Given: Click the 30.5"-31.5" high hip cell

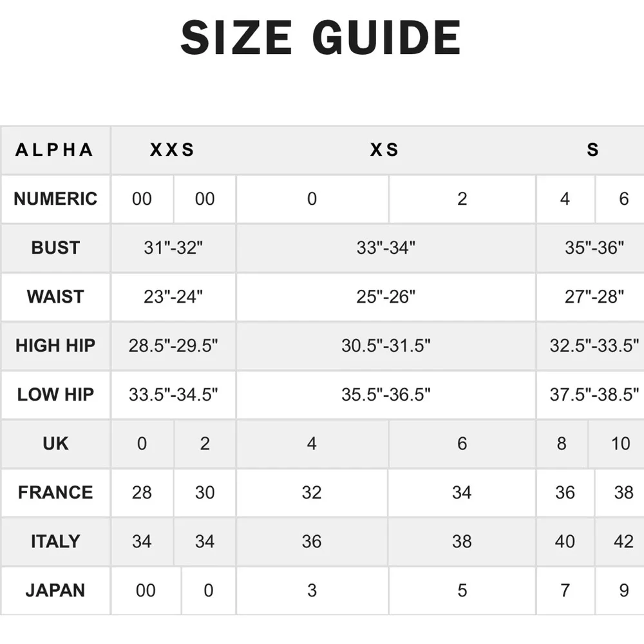Looking at the screenshot, I should tap(386, 346).
